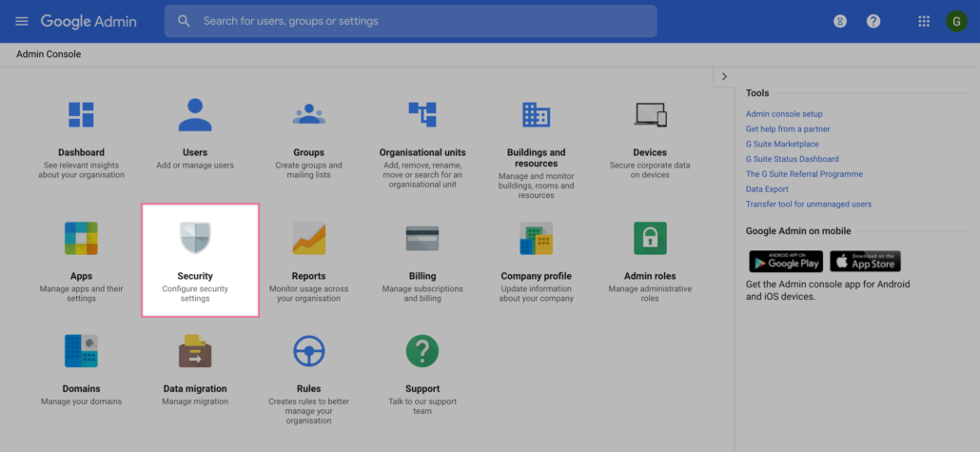Click the Buildings and resources tile label
The height and width of the screenshot is (452, 980).
tap(537, 158)
